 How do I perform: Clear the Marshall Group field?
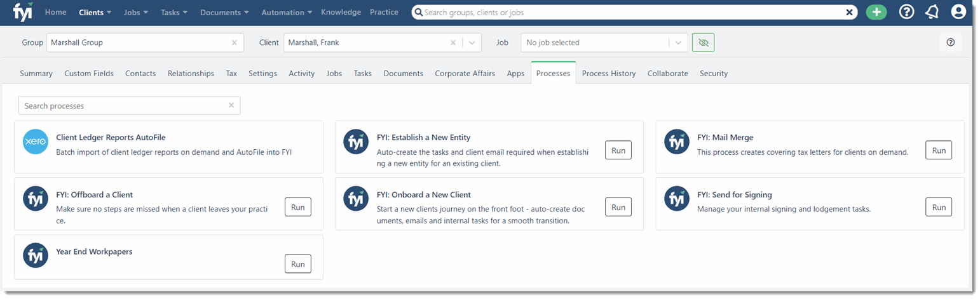coord(234,43)
